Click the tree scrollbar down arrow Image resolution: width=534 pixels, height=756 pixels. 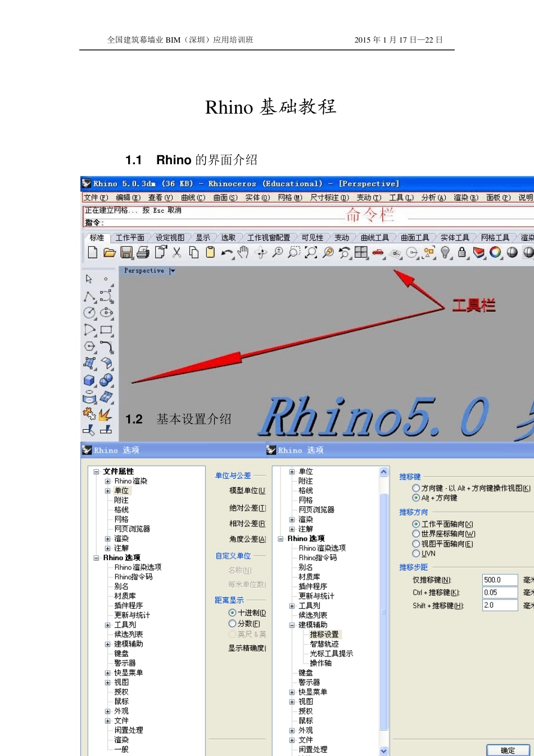[x=384, y=751]
